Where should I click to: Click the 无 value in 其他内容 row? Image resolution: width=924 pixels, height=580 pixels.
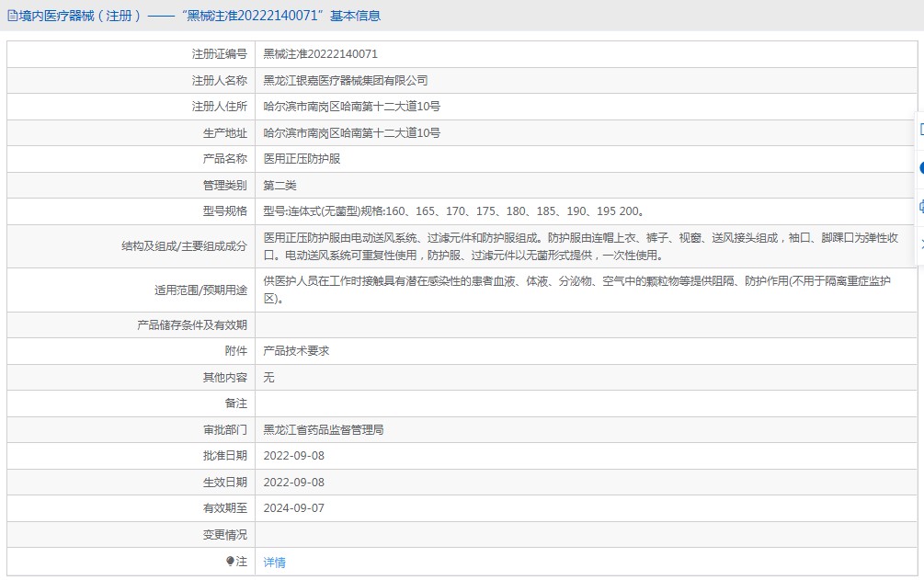click(268, 377)
